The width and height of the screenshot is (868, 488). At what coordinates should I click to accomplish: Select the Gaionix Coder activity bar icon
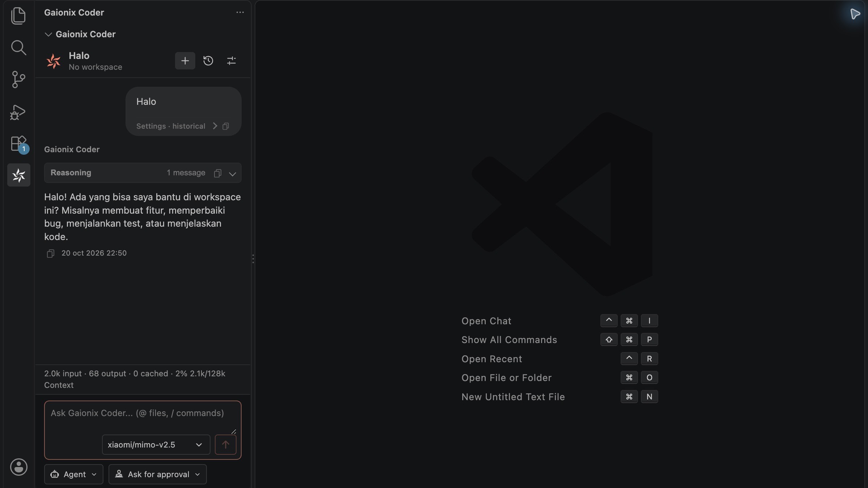[19, 175]
